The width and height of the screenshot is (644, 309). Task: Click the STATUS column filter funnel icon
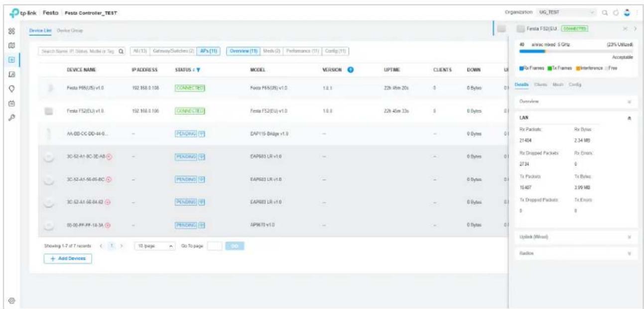198,71
